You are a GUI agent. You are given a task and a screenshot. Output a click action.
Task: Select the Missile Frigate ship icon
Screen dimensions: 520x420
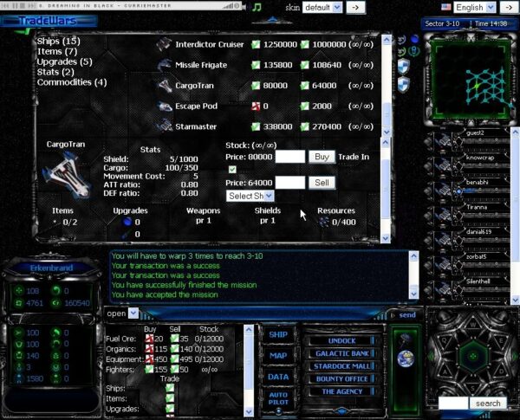(165, 65)
